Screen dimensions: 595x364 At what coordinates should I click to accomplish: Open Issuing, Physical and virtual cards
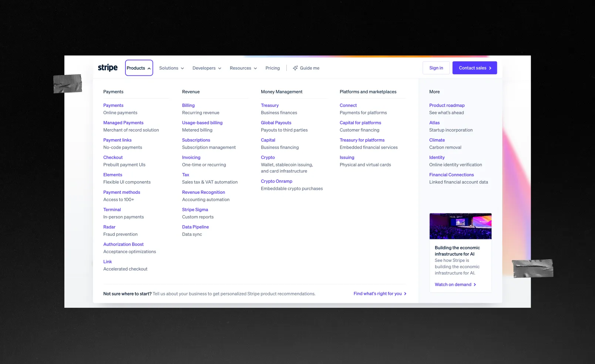(347, 158)
